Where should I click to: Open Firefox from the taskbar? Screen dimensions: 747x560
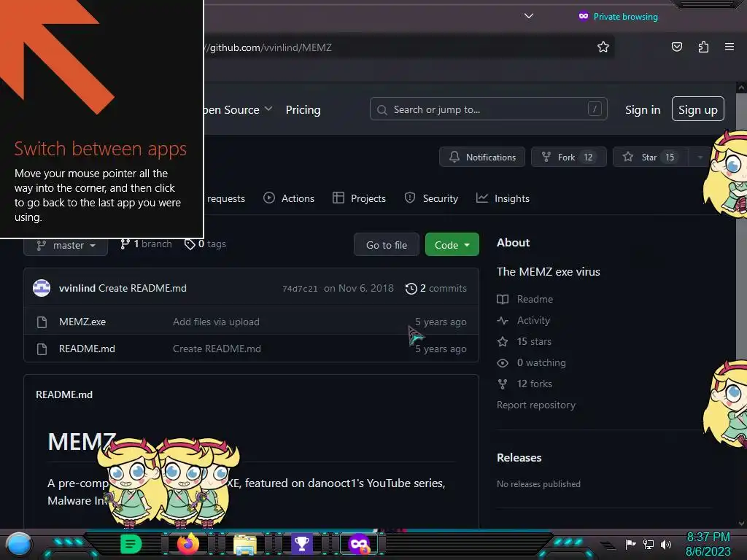tap(187, 544)
